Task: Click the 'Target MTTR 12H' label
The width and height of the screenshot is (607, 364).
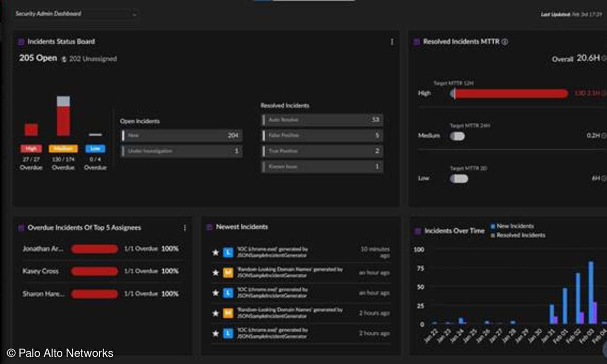Action: 453,83
